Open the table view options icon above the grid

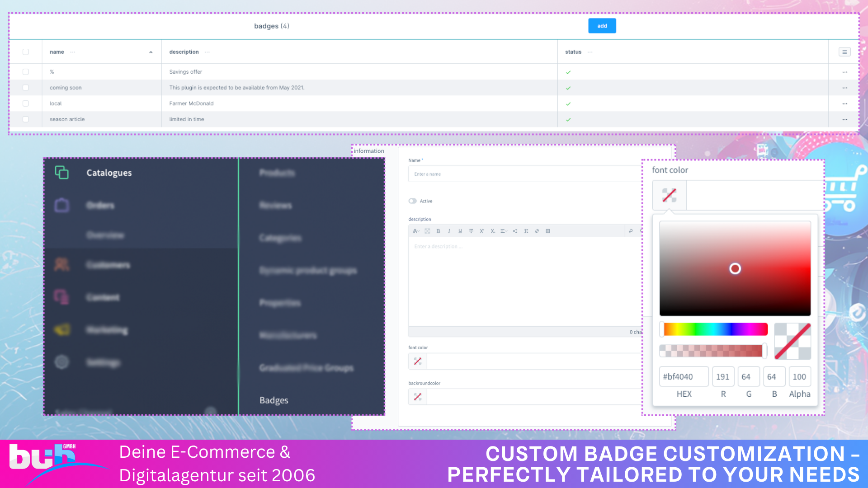tap(844, 52)
